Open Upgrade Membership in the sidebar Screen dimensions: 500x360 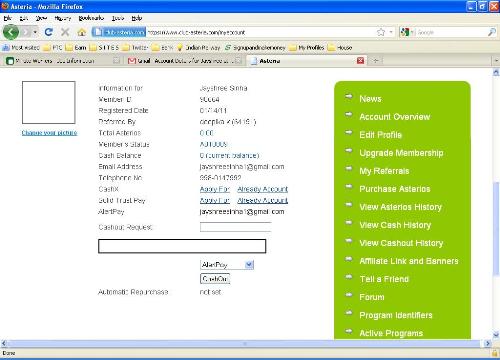pos(401,153)
